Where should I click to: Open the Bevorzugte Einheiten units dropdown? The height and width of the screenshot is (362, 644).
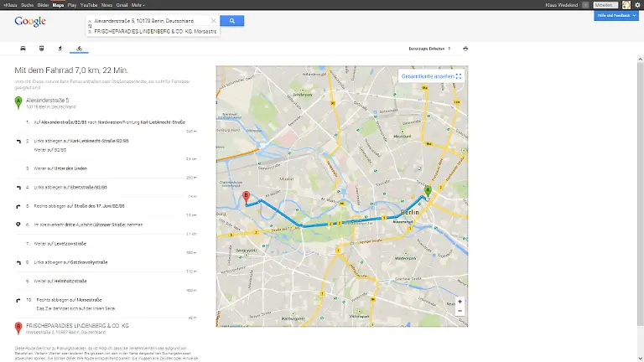[428, 49]
